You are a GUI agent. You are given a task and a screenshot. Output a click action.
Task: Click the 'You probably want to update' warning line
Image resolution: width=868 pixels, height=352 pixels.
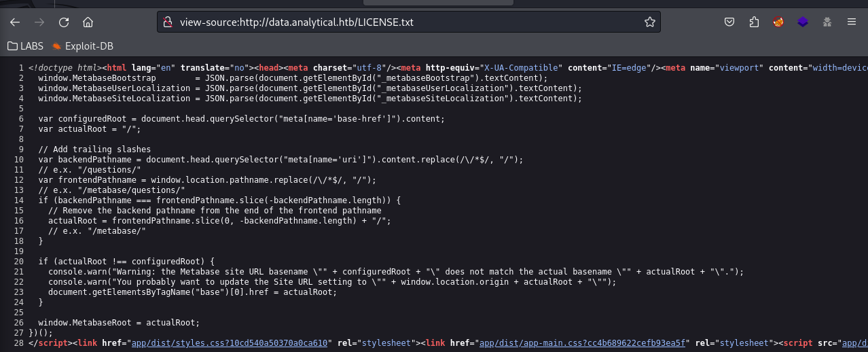(x=332, y=281)
